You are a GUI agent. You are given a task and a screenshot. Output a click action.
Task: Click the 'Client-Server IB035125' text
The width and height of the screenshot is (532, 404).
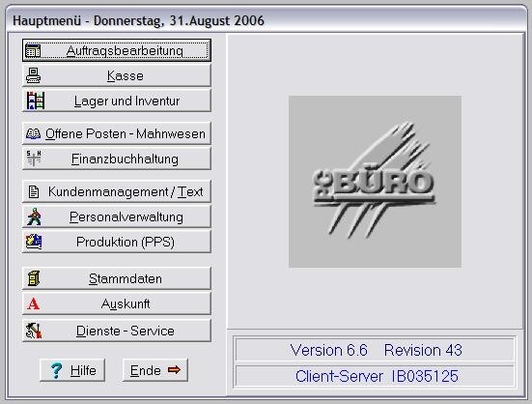pos(377,376)
